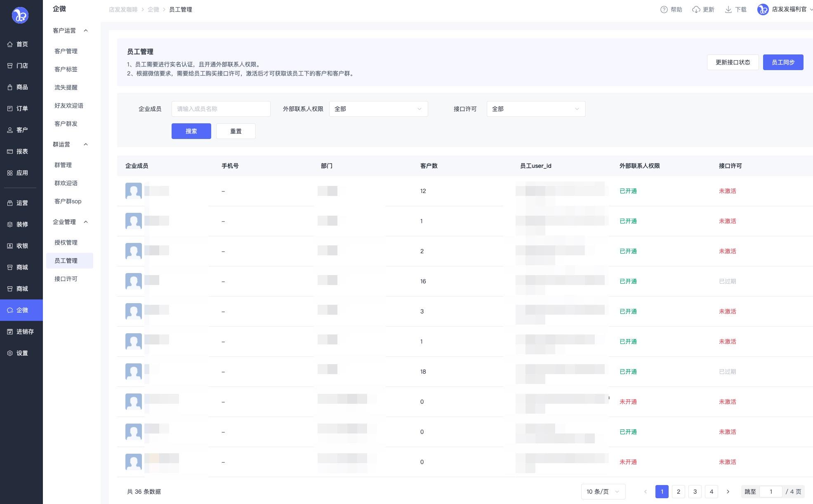Select 客户标签 in the side menu
This screenshot has height=504, width=813.
click(66, 69)
